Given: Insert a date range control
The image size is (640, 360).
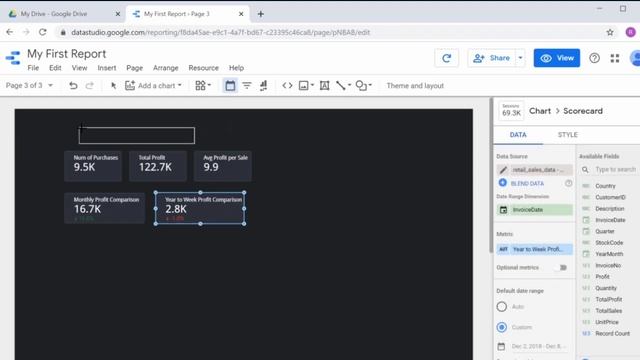Looking at the screenshot, I should (x=230, y=85).
